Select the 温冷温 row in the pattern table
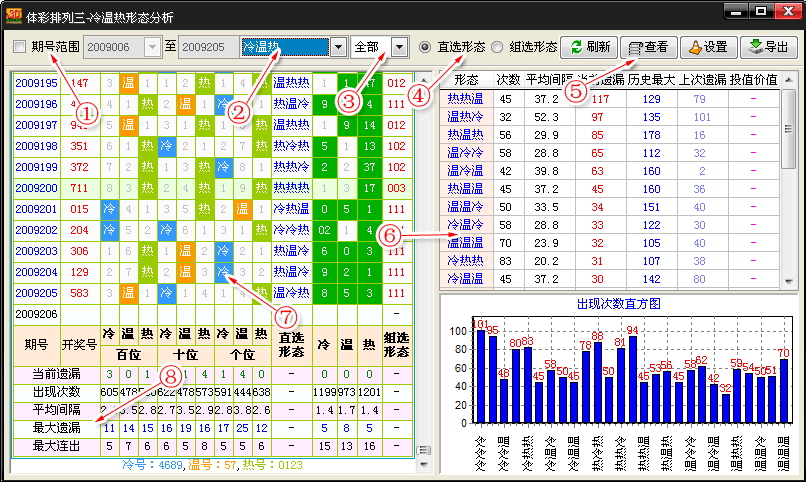This screenshot has height=482, width=806. 610,171
